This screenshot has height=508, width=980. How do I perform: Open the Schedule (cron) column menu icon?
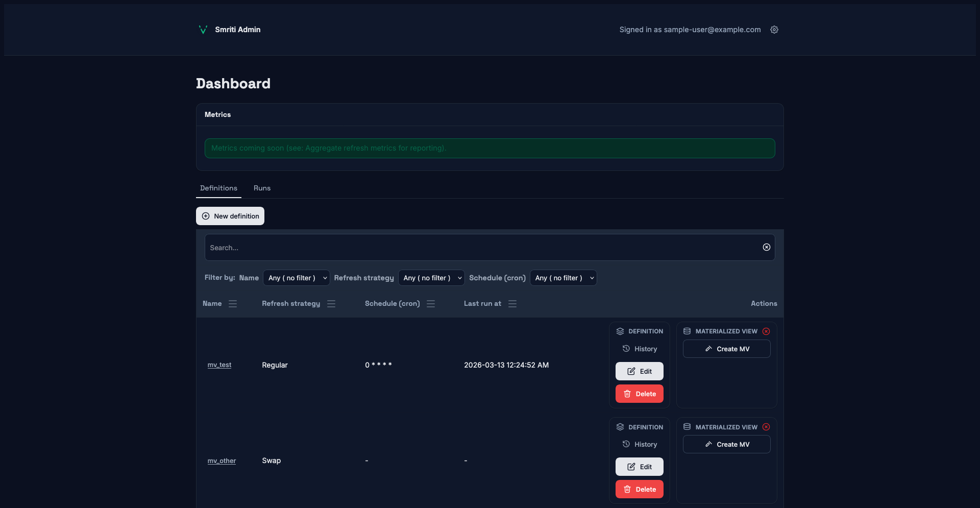[431, 304]
